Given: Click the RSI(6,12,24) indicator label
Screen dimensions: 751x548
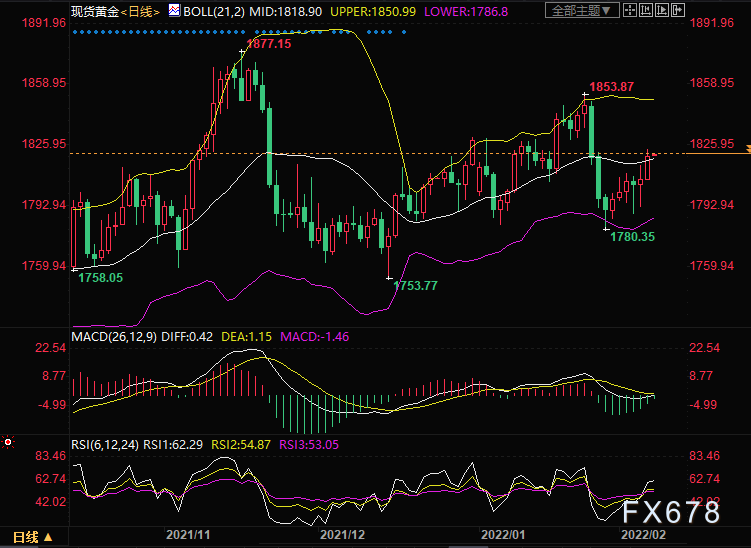Looking at the screenshot, I should [105, 441].
